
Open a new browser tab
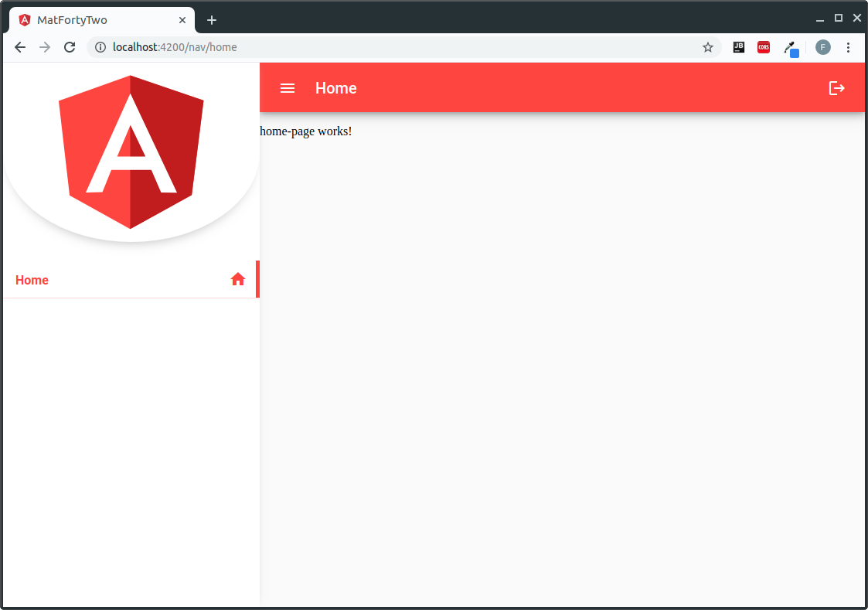click(212, 19)
